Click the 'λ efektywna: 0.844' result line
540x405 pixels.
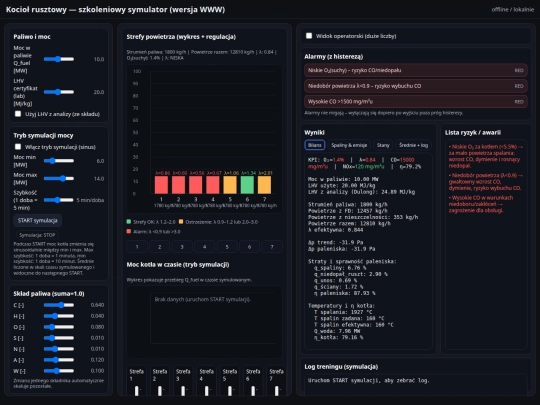coord(335,230)
